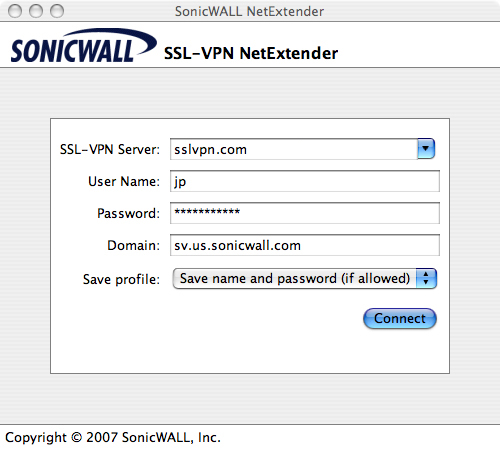Close the NetExtender window
The width and height of the screenshot is (500, 450).
15,11
